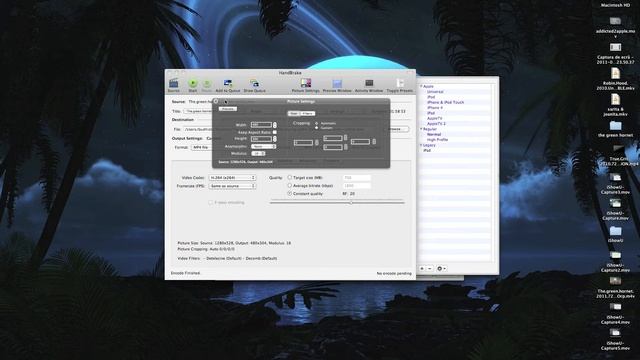Viewport: 640px width, 360px height.
Task: Select iShowU-Capture5.mov on the desktop
Action: 615,333
